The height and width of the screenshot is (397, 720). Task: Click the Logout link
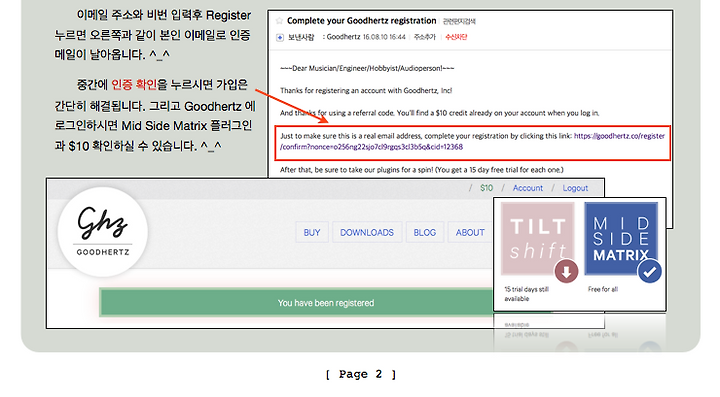[x=575, y=188]
